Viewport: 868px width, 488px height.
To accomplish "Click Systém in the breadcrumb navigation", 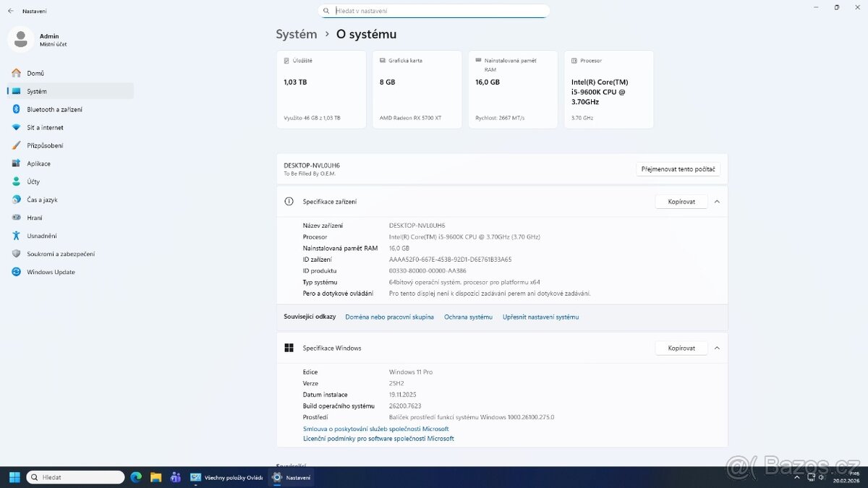I will click(x=296, y=34).
